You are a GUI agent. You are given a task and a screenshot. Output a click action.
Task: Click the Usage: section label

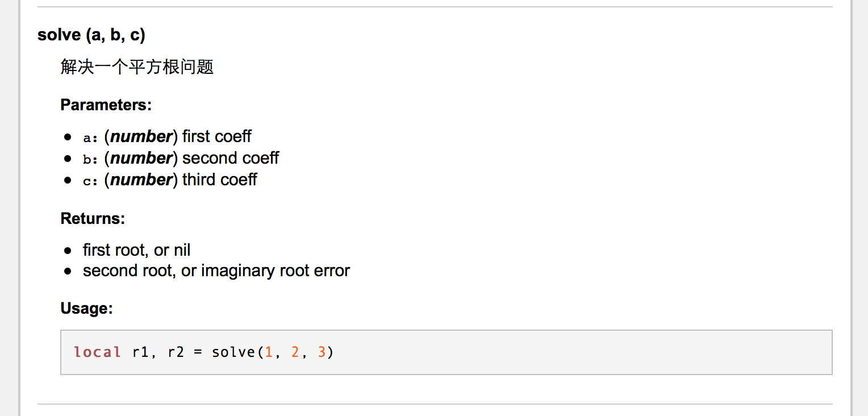(87, 309)
